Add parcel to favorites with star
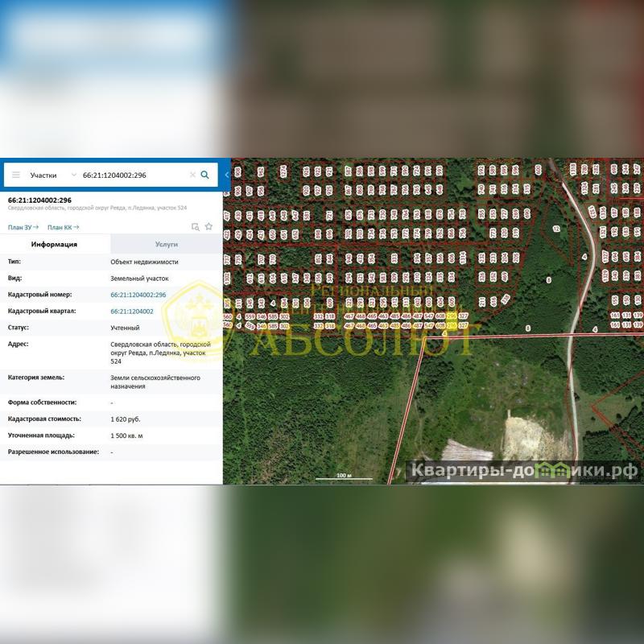 (208, 227)
